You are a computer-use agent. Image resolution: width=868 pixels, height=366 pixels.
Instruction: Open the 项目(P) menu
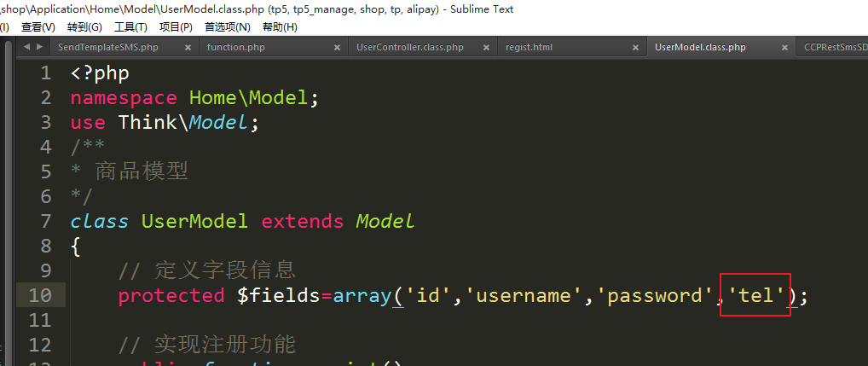coord(176,27)
